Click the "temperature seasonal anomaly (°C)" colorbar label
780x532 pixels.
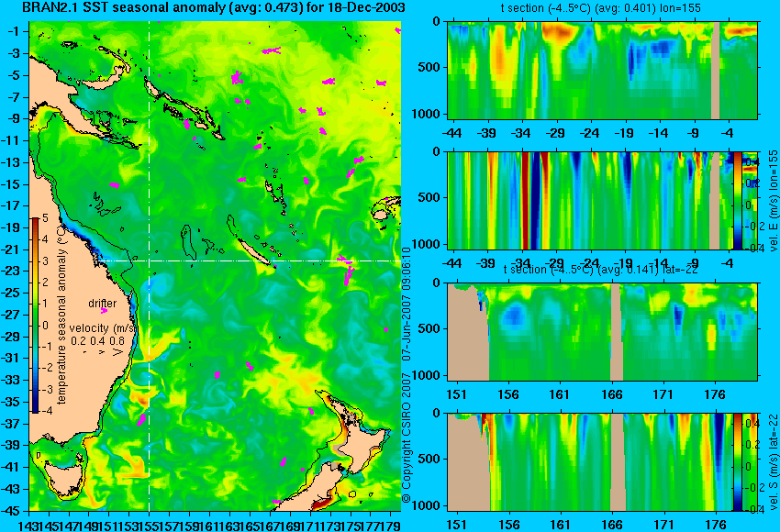pos(61,315)
